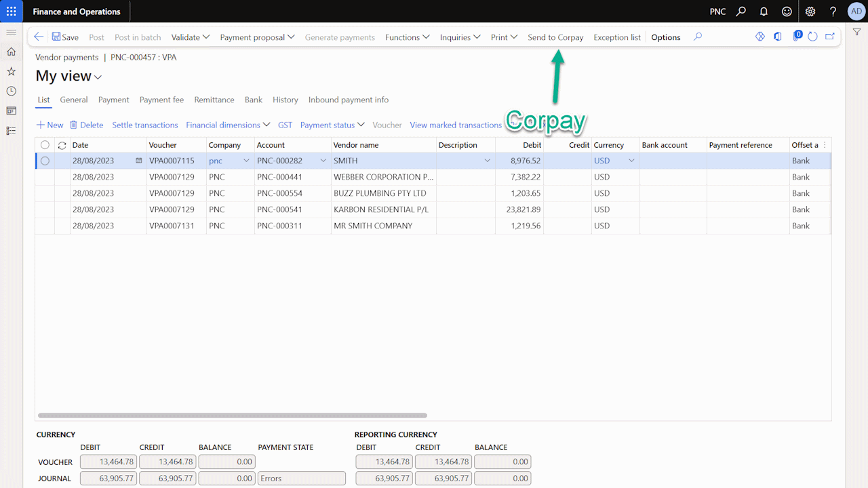Open the form in a new window
The width and height of the screenshot is (868, 488).
pyautogui.click(x=829, y=37)
